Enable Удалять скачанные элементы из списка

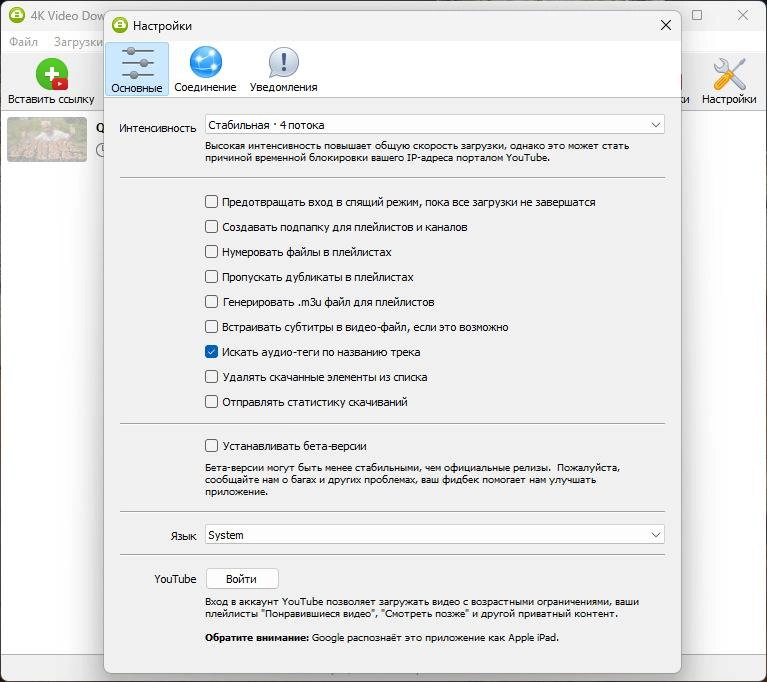click(x=211, y=377)
